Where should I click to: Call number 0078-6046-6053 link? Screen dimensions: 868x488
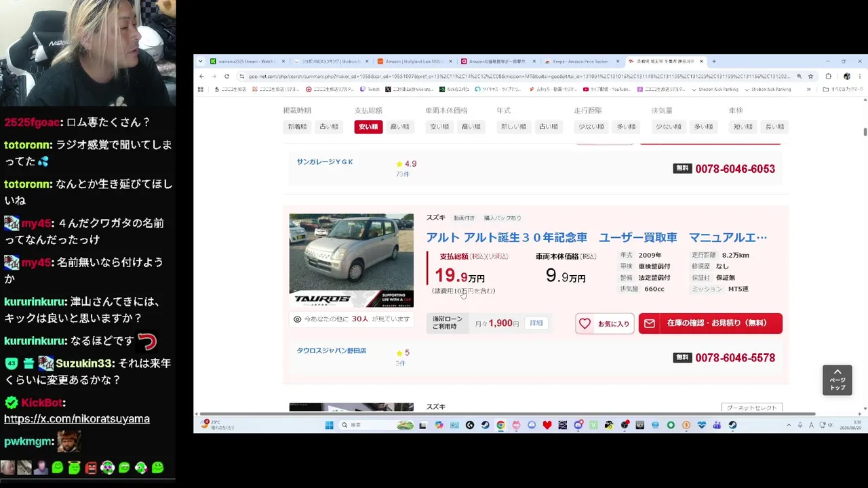click(x=735, y=169)
